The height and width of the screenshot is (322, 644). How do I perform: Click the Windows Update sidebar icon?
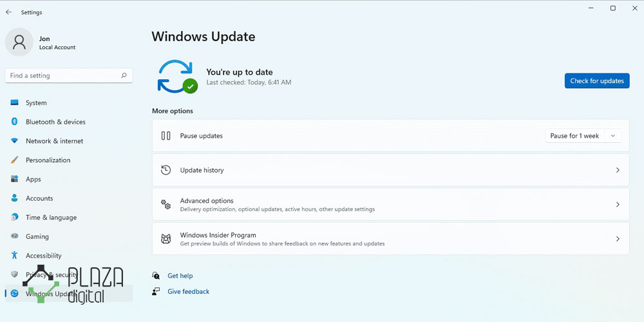coord(14,294)
